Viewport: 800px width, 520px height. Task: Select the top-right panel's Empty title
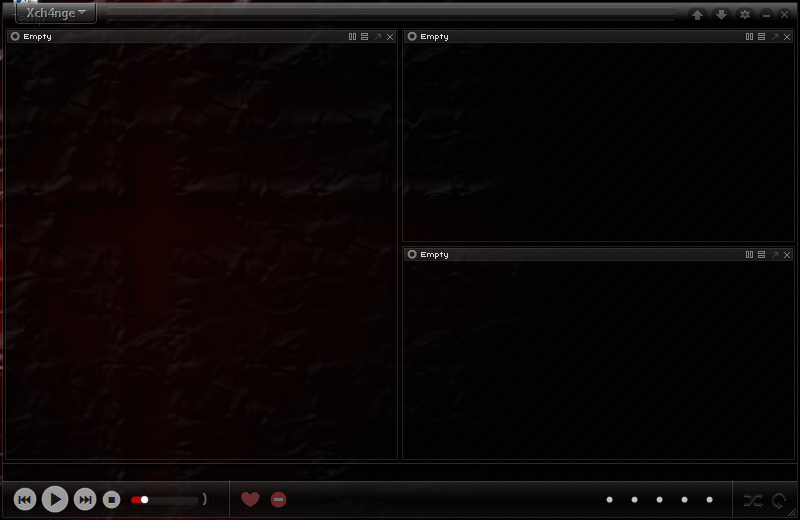pyautogui.click(x=434, y=37)
